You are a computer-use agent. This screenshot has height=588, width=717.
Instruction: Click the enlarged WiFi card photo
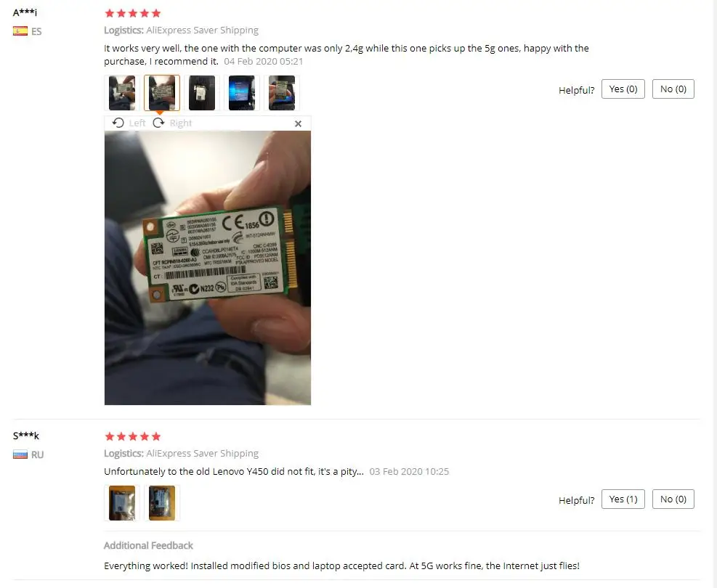[208, 268]
